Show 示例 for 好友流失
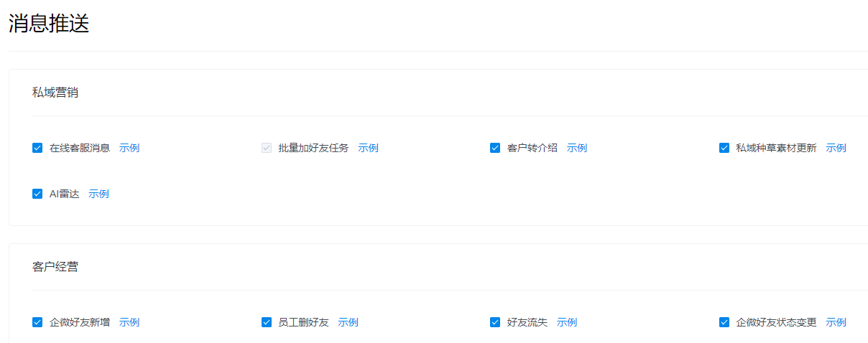Screen dimensions: 868x343 click(567, 322)
